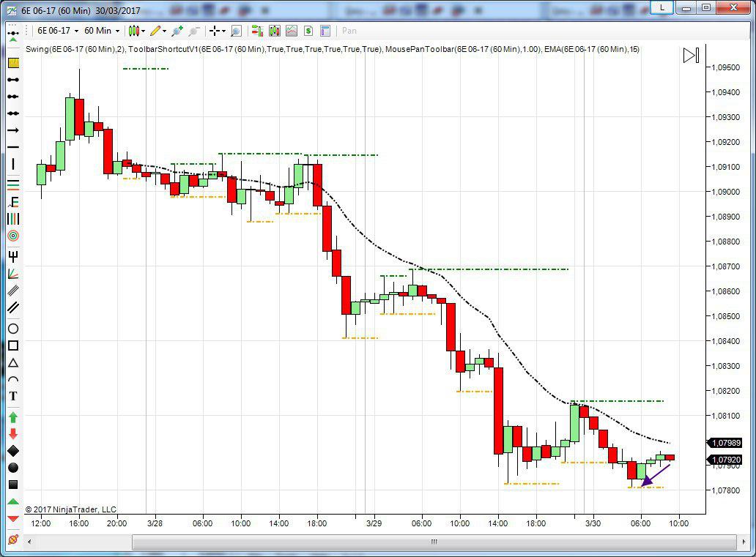Select the Triangle drawing tool
This screenshot has height=557, width=756.
(13, 363)
